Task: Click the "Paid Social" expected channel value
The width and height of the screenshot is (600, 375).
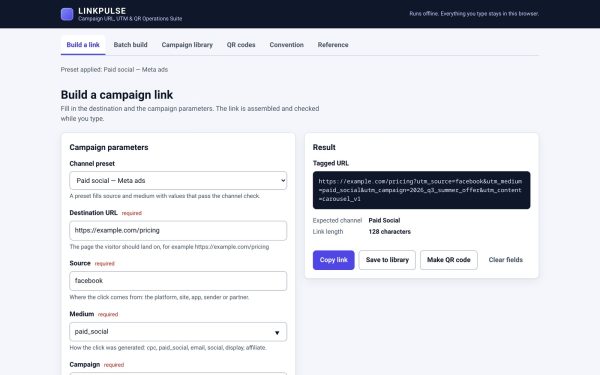Action: (x=384, y=220)
